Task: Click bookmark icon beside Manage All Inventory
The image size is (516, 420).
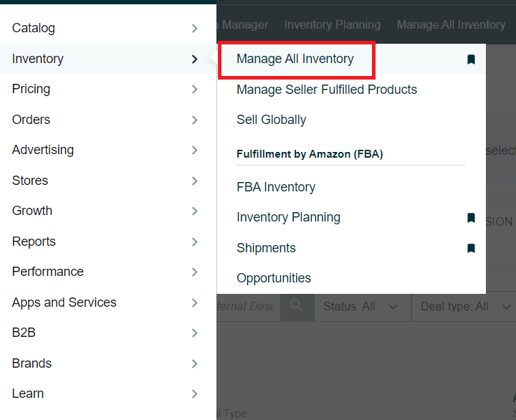Action: click(x=471, y=59)
